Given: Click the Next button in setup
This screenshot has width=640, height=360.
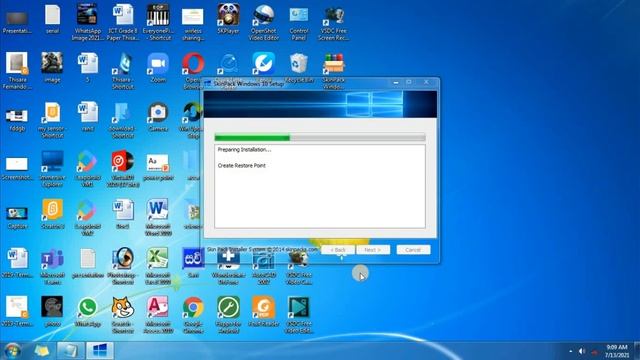Looking at the screenshot, I should (x=373, y=250).
